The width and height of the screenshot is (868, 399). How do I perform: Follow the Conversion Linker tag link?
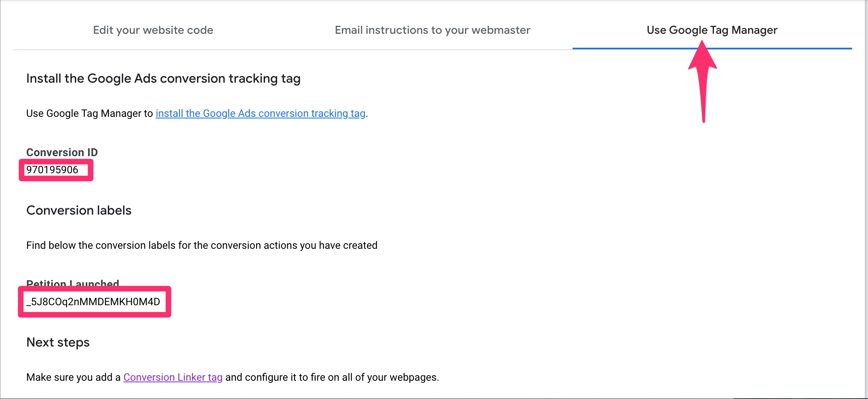click(173, 377)
